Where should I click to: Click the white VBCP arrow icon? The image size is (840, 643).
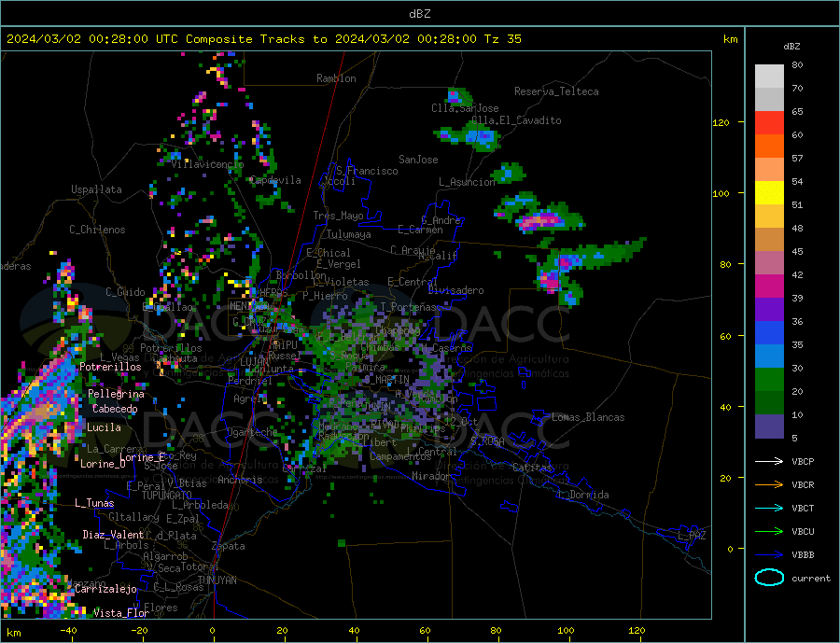pyautogui.click(x=769, y=461)
